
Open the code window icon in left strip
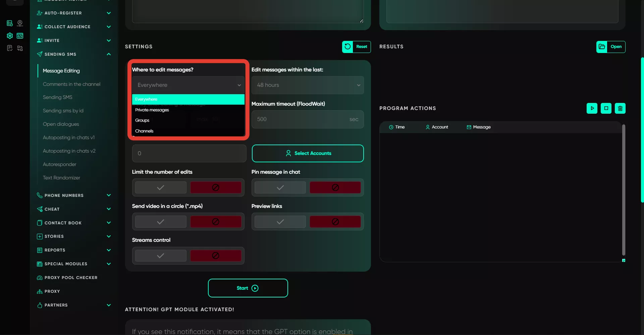[20, 36]
